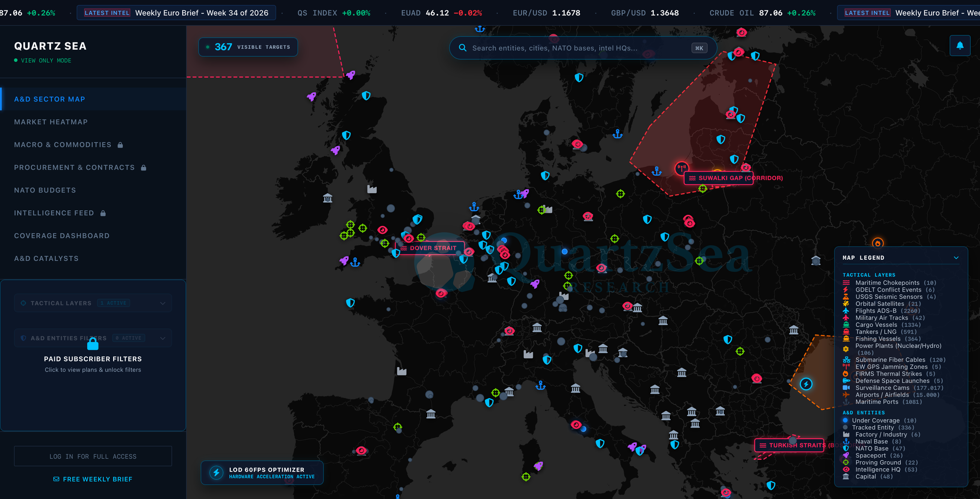Select the blue lightning marker in the orange zone
The height and width of the screenshot is (499, 980).
tap(806, 384)
